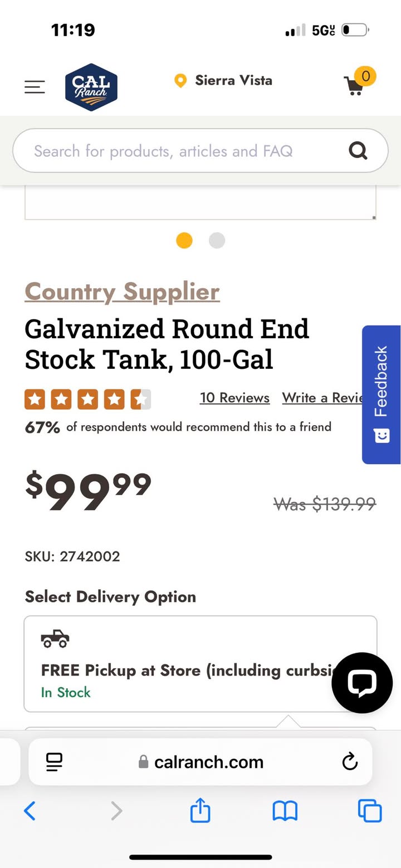Reload the calranch.com page
401x868 pixels.
click(x=350, y=762)
